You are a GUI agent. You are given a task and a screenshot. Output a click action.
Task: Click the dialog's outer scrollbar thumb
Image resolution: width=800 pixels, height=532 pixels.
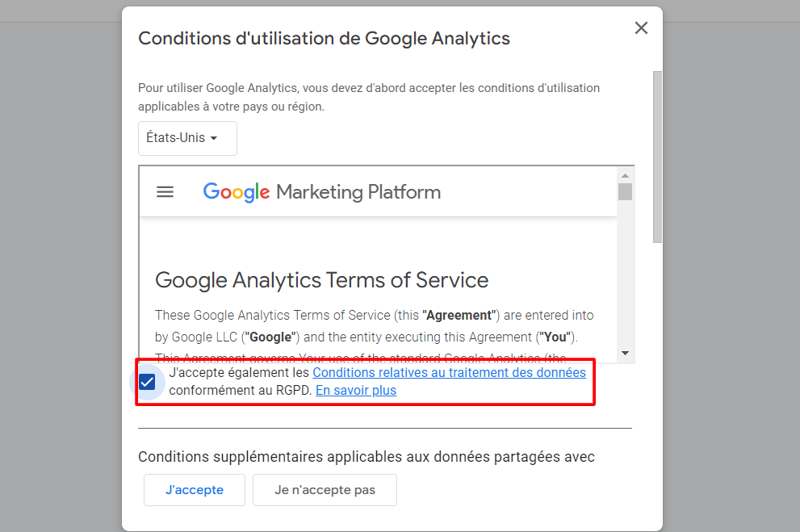pyautogui.click(x=657, y=157)
